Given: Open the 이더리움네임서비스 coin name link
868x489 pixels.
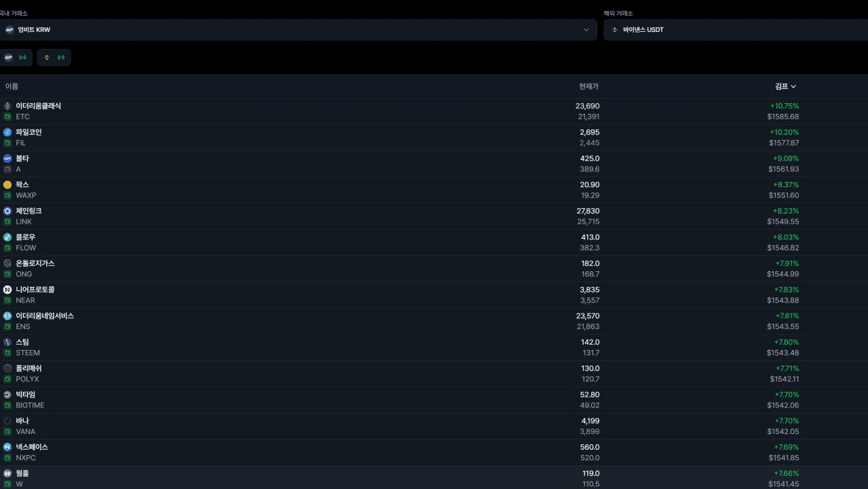Looking at the screenshot, I should pos(45,316).
